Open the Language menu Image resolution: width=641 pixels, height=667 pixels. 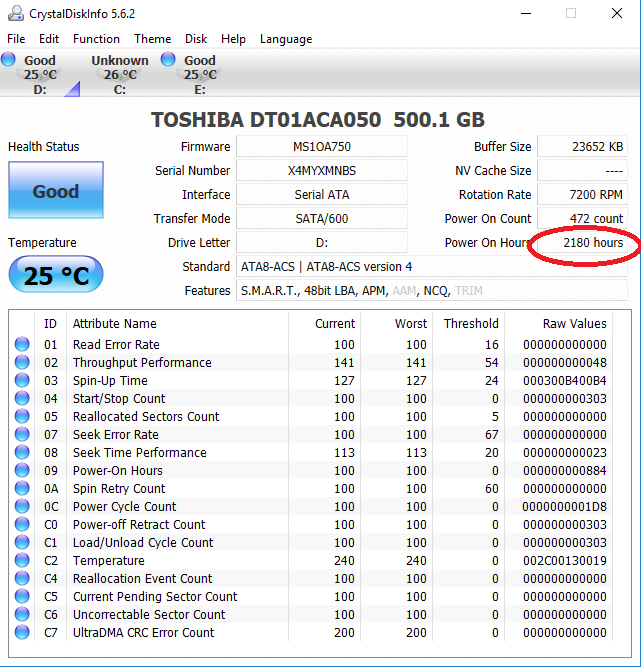click(286, 39)
